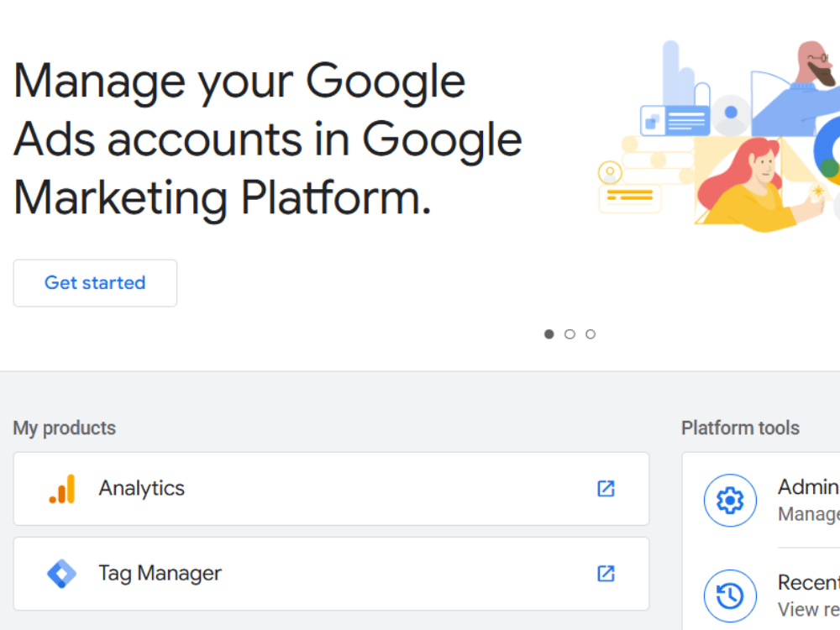The height and width of the screenshot is (630, 840).
Task: Click the My products section heading
Action: (65, 428)
